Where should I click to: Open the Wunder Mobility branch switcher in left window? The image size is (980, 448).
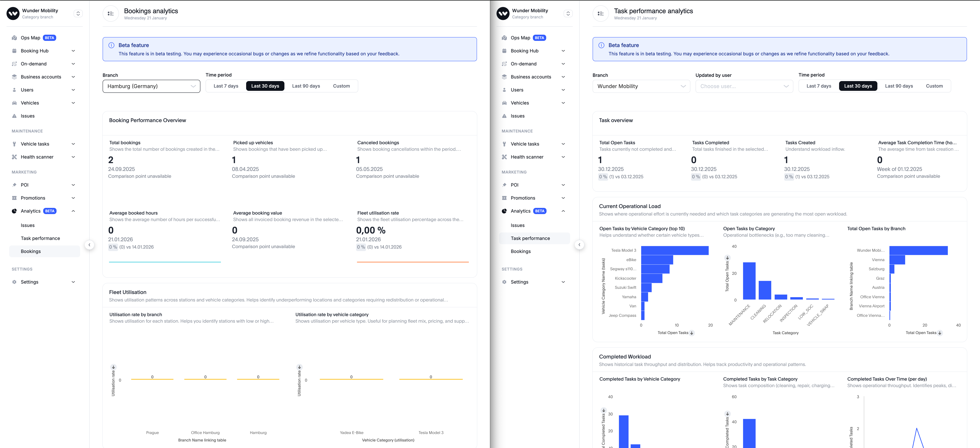click(x=78, y=14)
